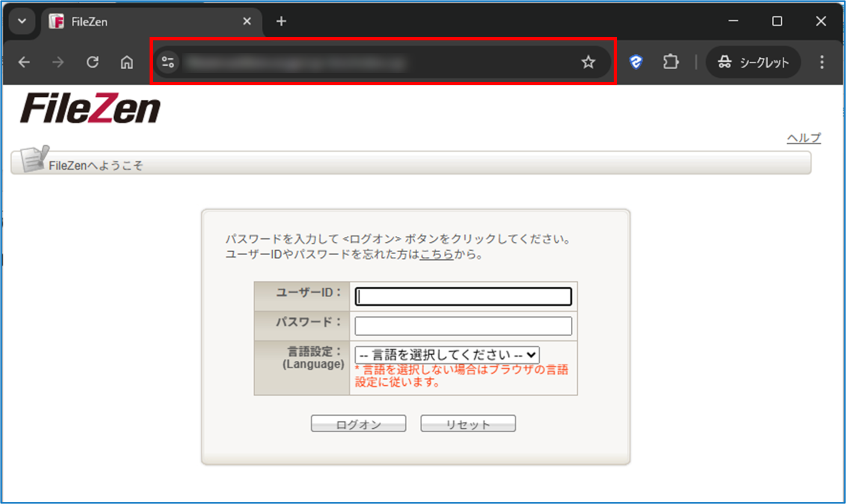Screen dimensions: 846x504
Task: Open the blue shield extension icon
Action: pyautogui.click(x=636, y=62)
